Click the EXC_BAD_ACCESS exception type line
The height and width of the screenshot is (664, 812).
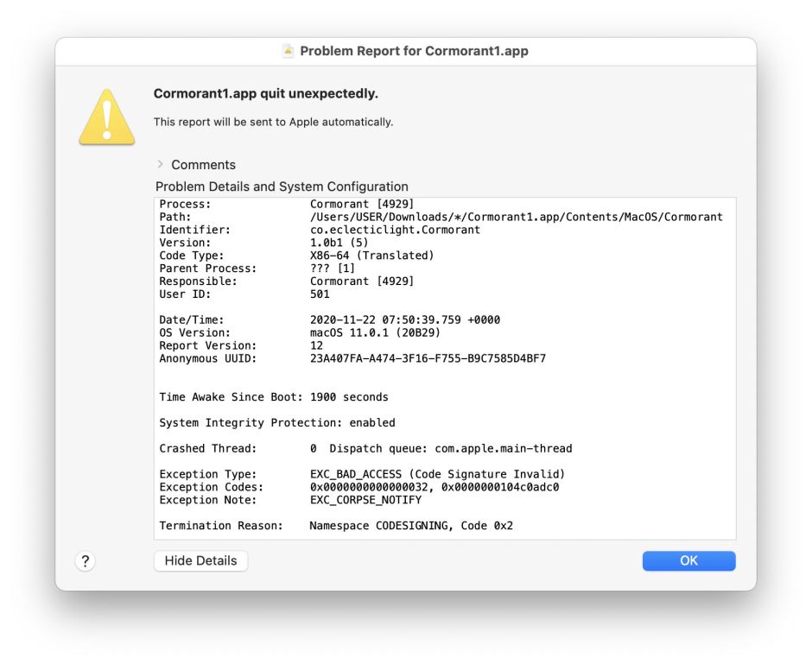coord(437,474)
